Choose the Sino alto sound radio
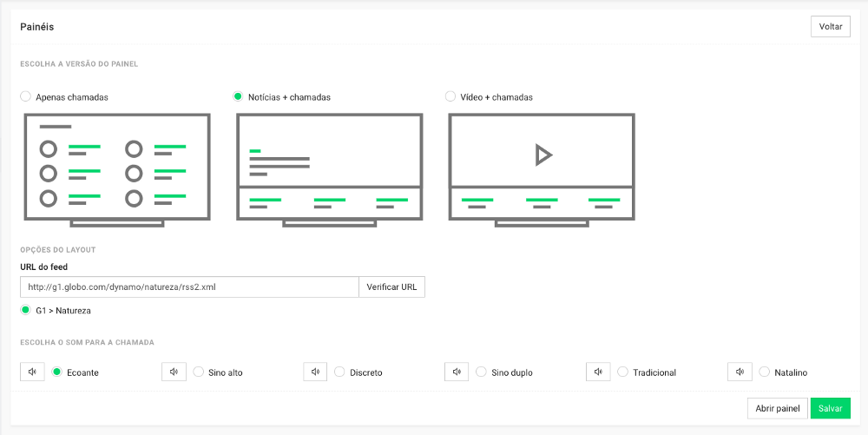This screenshot has height=435, width=868. pos(198,372)
